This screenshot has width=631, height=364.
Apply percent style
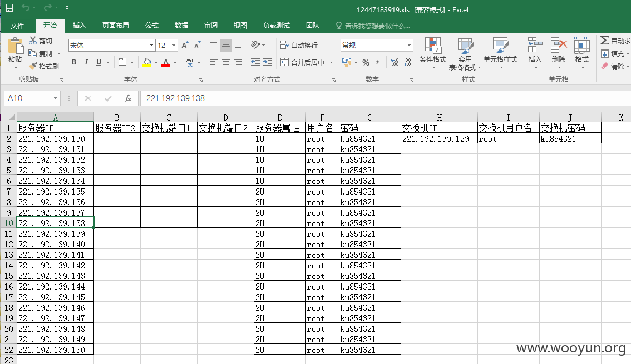(366, 62)
